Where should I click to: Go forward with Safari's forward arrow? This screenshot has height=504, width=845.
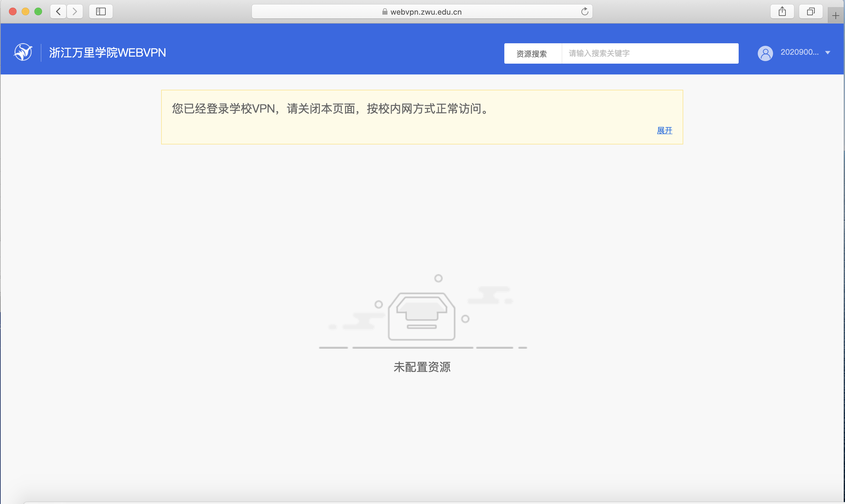tap(75, 11)
